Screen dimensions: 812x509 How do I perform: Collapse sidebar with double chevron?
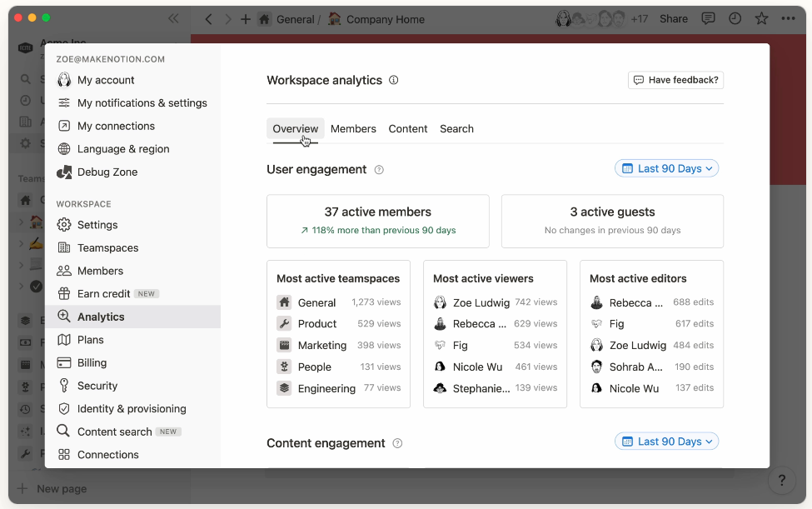[x=173, y=18]
